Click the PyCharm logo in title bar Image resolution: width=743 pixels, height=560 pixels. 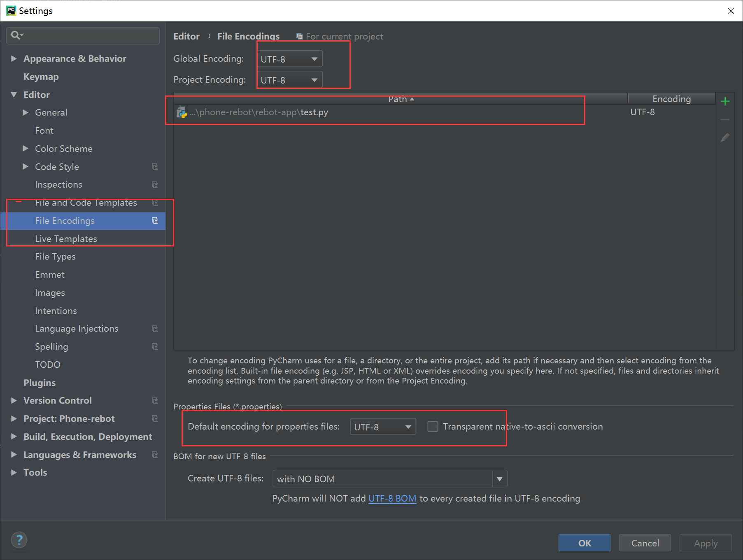(11, 11)
